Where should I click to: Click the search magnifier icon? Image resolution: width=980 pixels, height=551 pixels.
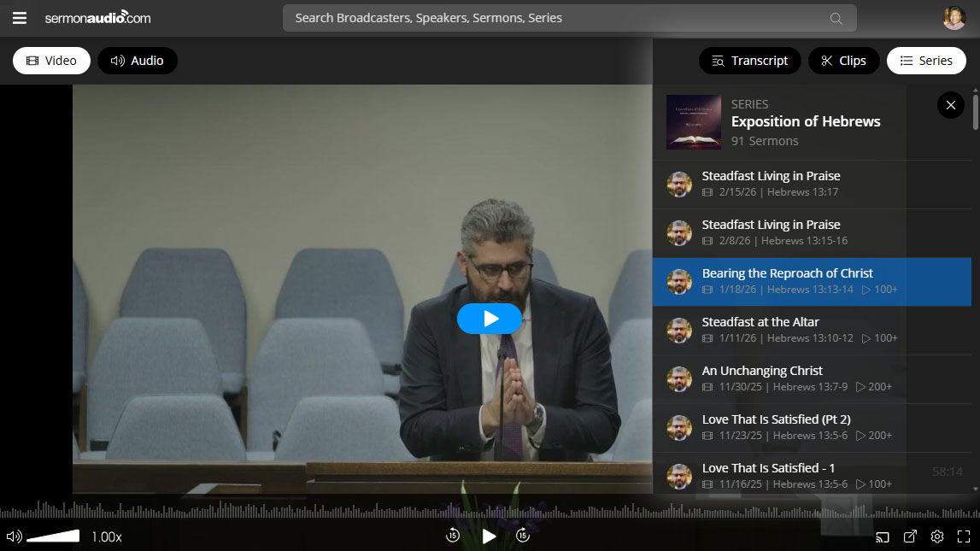coord(836,18)
